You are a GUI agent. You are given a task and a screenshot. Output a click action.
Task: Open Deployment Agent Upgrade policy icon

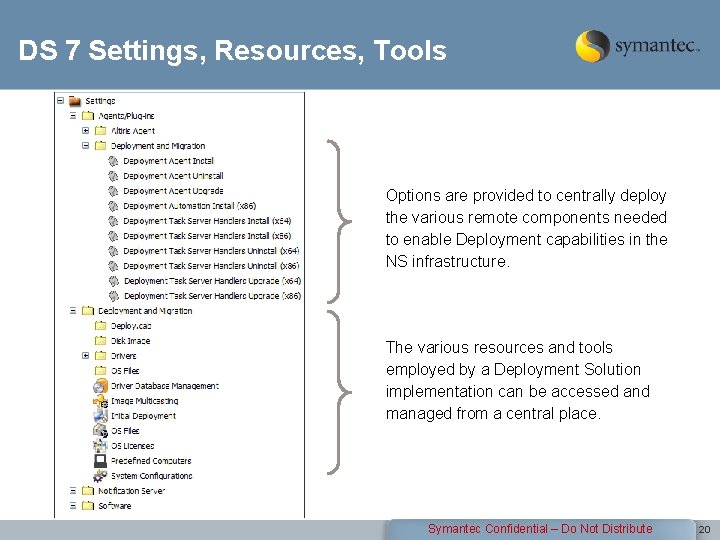tap(113, 191)
